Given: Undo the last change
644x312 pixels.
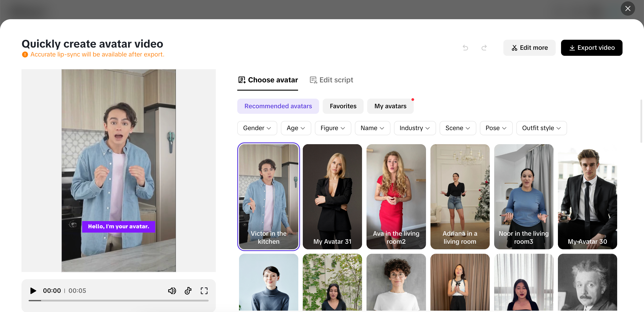Looking at the screenshot, I should 465,48.
